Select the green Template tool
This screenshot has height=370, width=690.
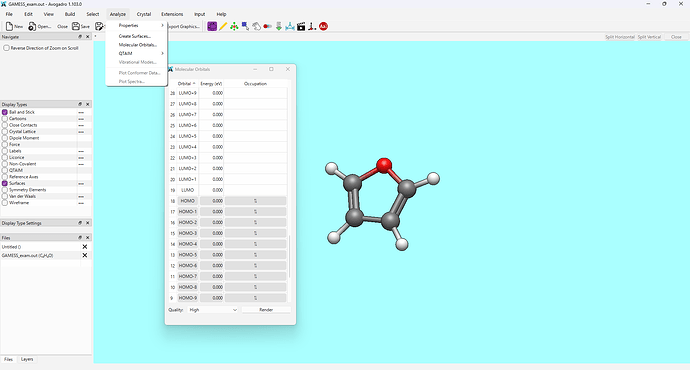click(234, 26)
